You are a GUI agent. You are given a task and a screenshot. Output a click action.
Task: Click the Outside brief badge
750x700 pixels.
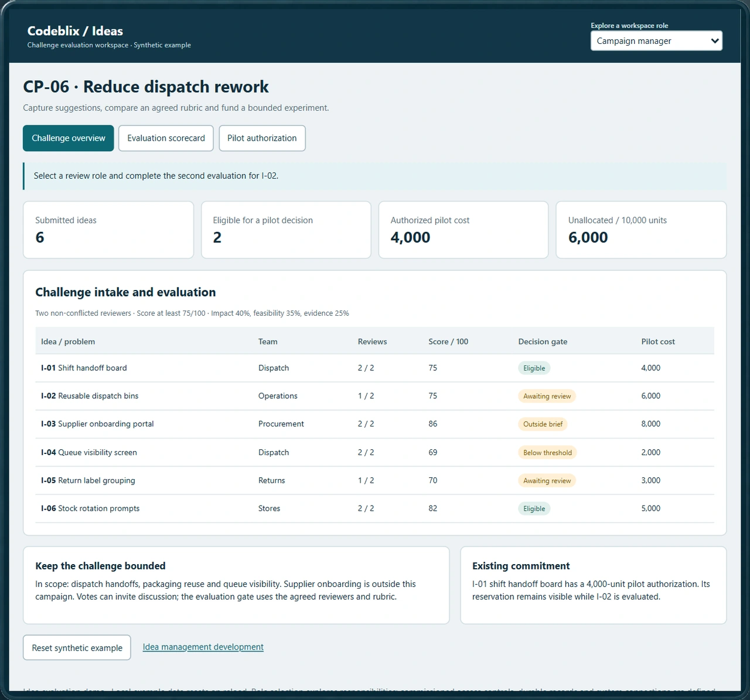(543, 424)
